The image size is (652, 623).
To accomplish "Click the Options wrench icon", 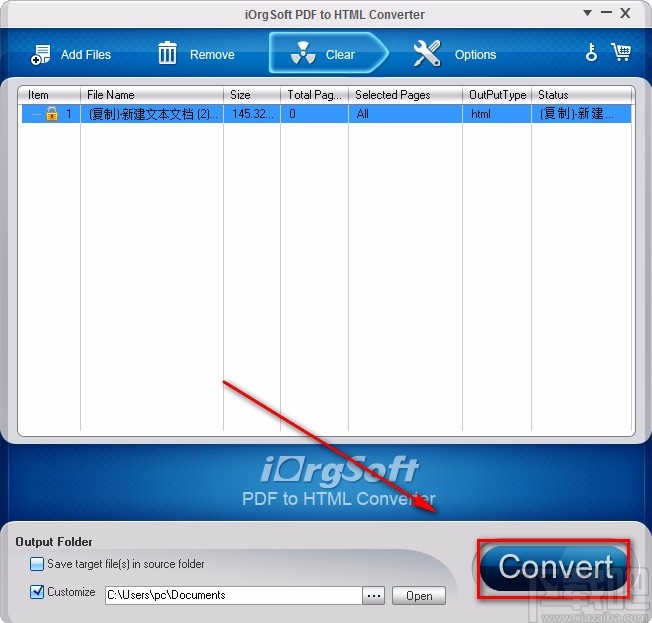I will pos(427,53).
